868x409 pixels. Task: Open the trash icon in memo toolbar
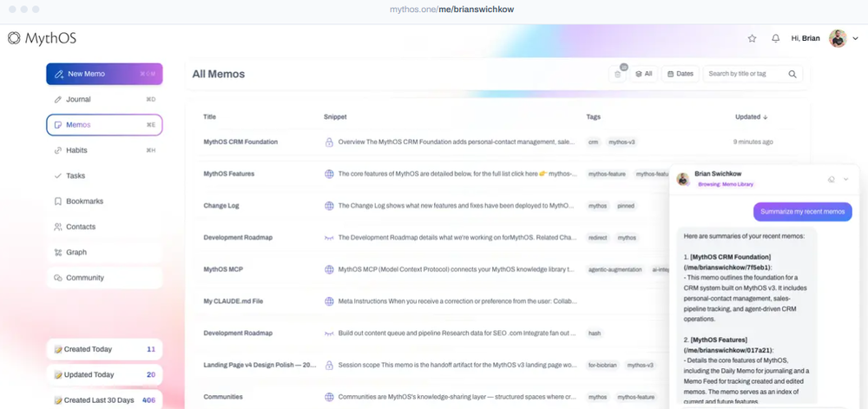[618, 74]
